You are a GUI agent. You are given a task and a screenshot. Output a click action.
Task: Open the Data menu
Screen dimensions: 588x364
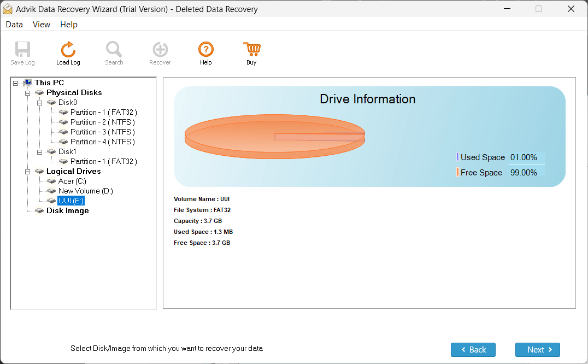pyautogui.click(x=14, y=25)
